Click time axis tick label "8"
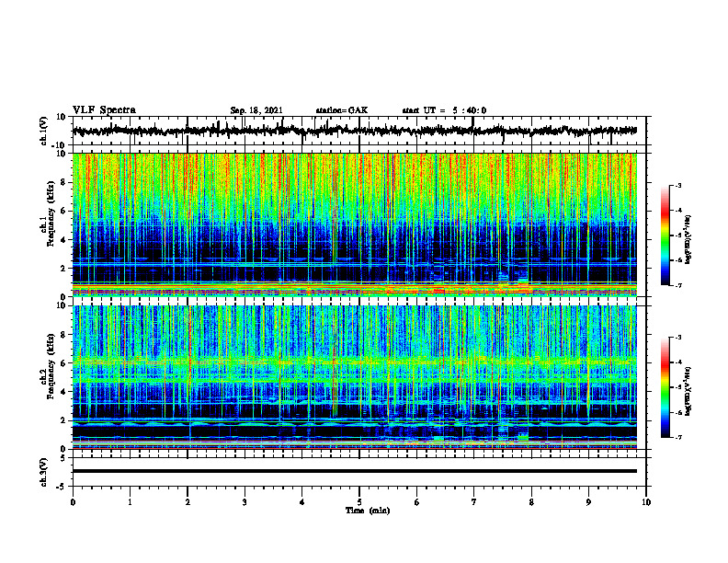This screenshot has height=563, width=728. (531, 502)
